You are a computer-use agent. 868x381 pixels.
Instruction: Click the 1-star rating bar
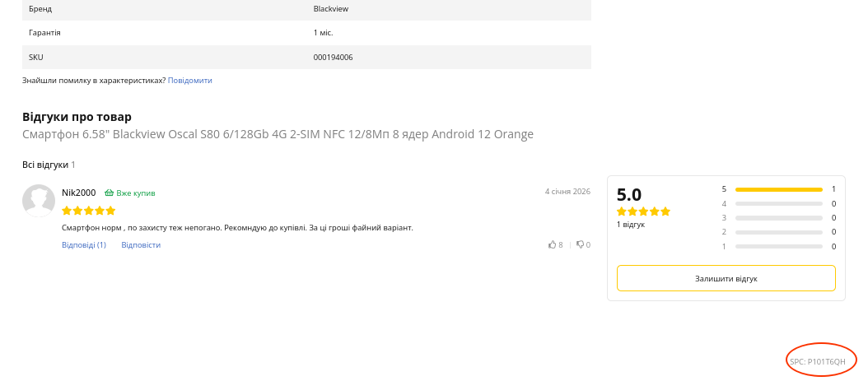click(x=778, y=246)
